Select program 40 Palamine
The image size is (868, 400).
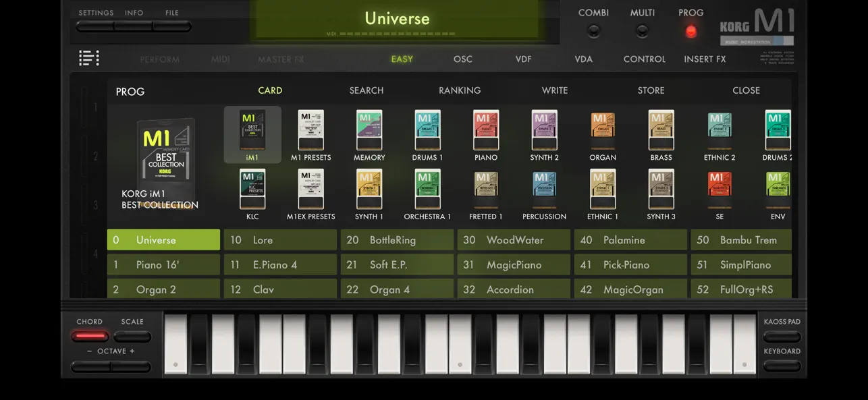pos(630,240)
